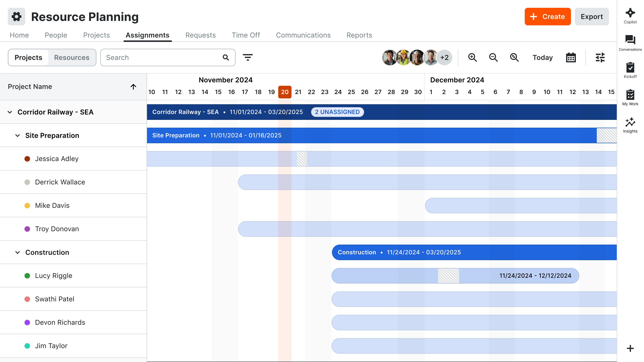This screenshot has height=362, width=644.
Task: Open the Reports tab
Action: [x=359, y=35]
